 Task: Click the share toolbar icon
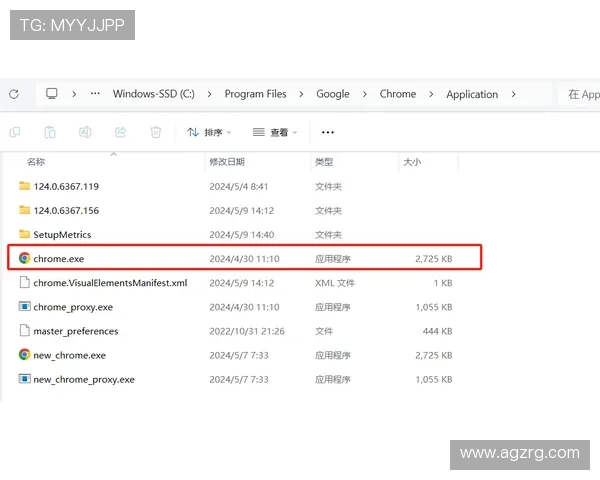point(121,132)
